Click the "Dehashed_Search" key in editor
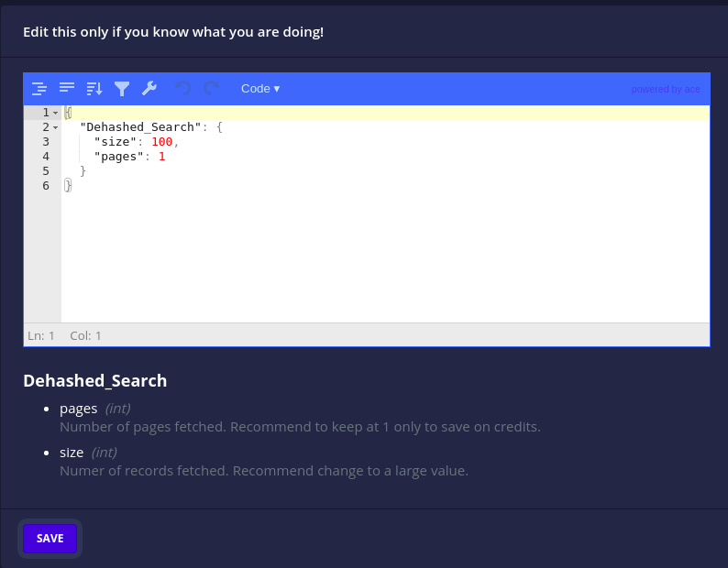The width and height of the screenshot is (728, 568). point(140,127)
